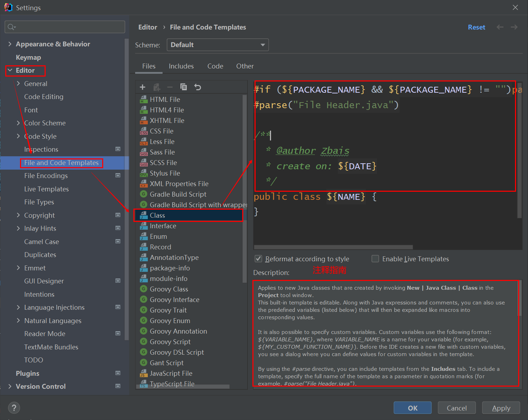Click the Reset to Default icon
Image resolution: width=528 pixels, height=420 pixels.
[x=198, y=87]
